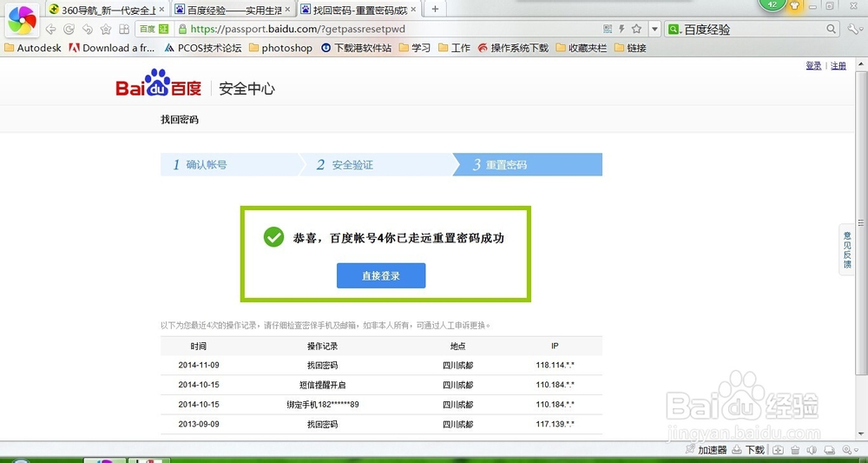Click the QR code icon in address bar
The height and width of the screenshot is (463, 868).
pos(608,29)
